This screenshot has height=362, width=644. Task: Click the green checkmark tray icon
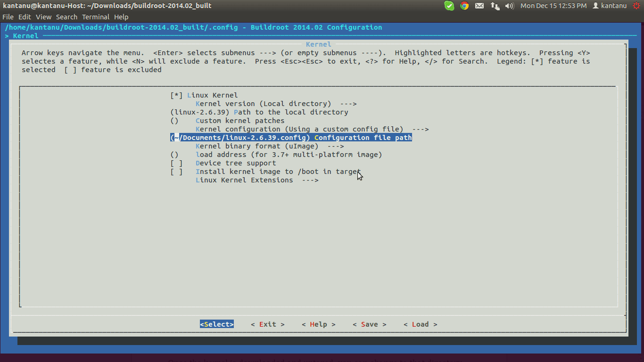tap(449, 6)
